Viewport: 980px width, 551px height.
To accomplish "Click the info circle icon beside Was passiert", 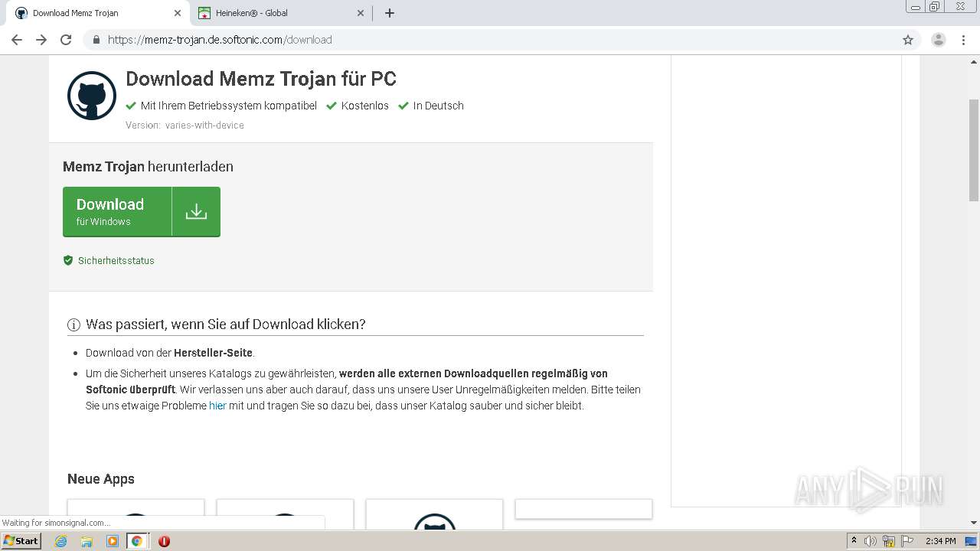I will tap(74, 324).
